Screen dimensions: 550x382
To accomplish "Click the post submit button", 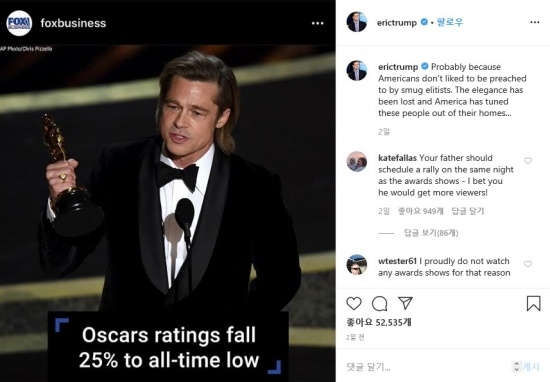I will [x=530, y=367].
